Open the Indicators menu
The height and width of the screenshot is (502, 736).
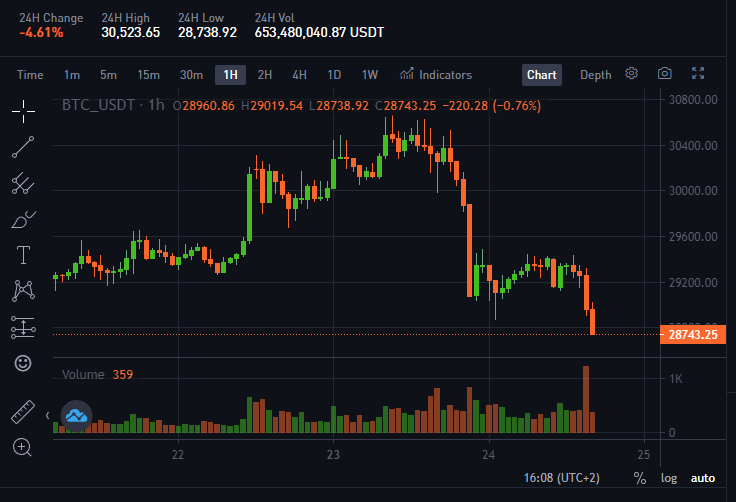[x=436, y=75]
